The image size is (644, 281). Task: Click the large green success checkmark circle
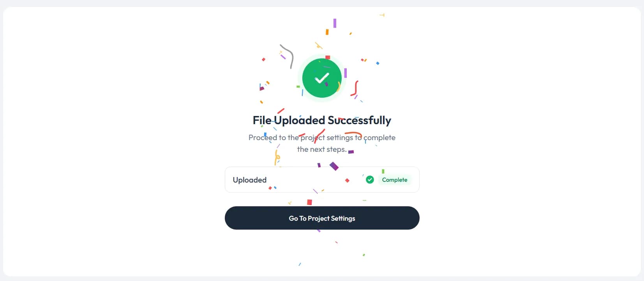(322, 78)
